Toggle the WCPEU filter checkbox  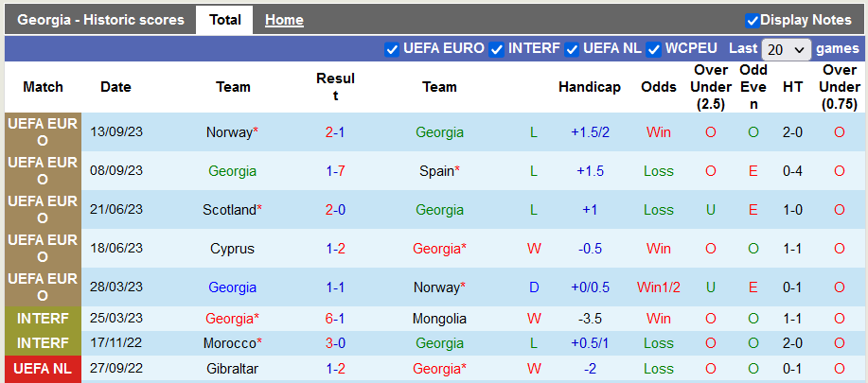pos(653,49)
